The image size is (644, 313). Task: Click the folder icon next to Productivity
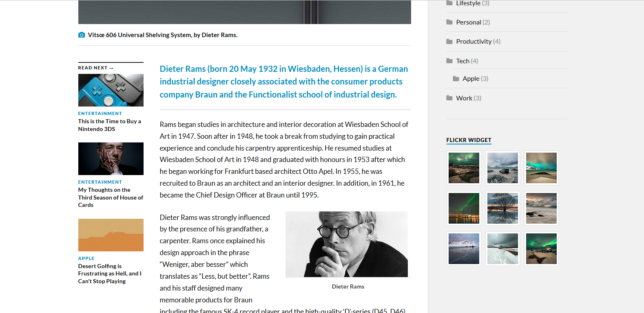[449, 42]
